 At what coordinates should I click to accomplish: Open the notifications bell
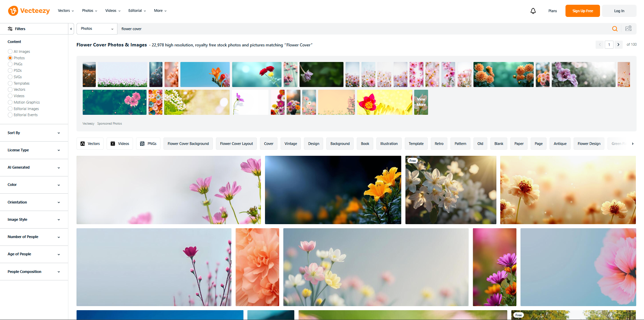(x=533, y=11)
